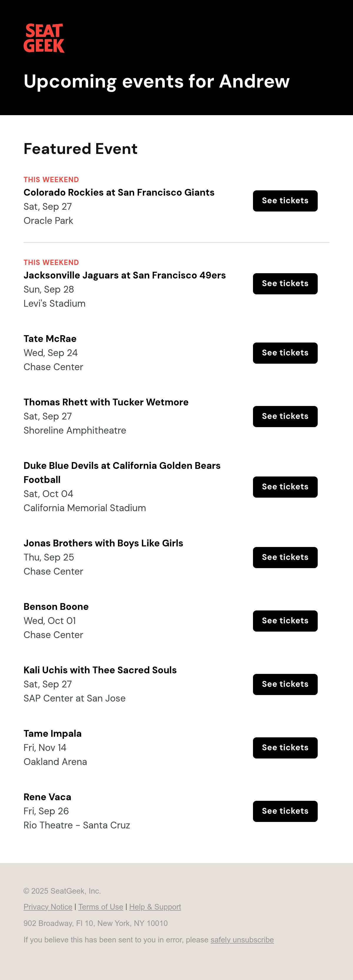Click the SeatGeek logo
Image resolution: width=353 pixels, height=980 pixels.
[x=44, y=38]
